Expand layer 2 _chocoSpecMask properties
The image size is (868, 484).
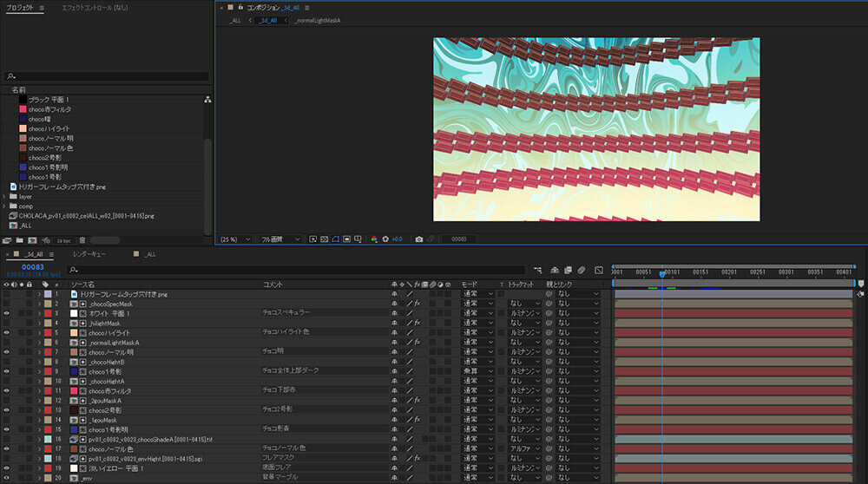[39, 304]
